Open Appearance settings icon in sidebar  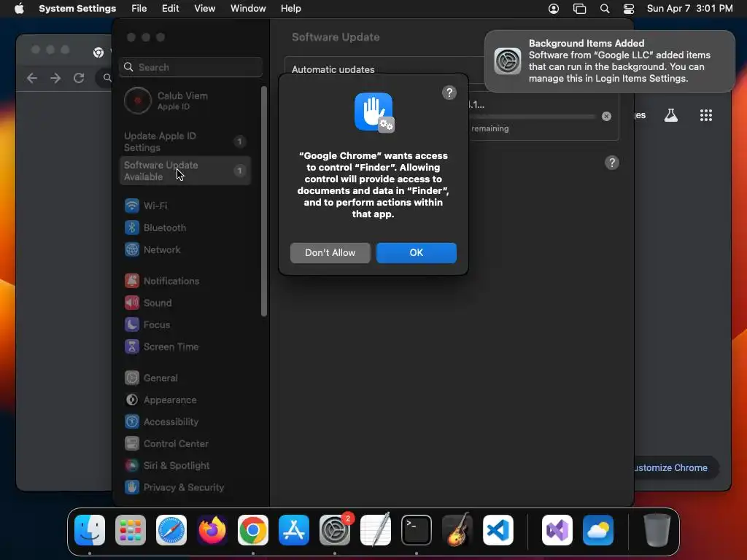tap(132, 400)
